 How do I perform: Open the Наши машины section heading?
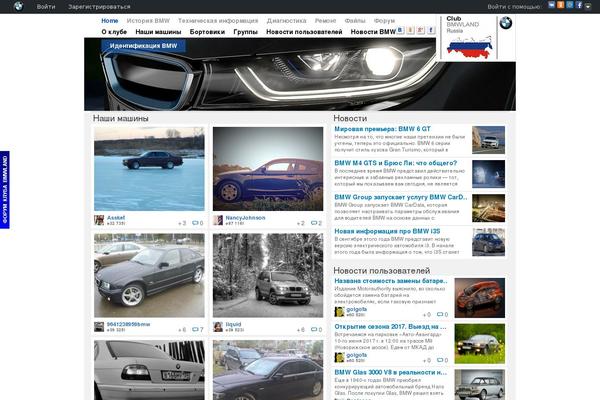click(x=121, y=118)
